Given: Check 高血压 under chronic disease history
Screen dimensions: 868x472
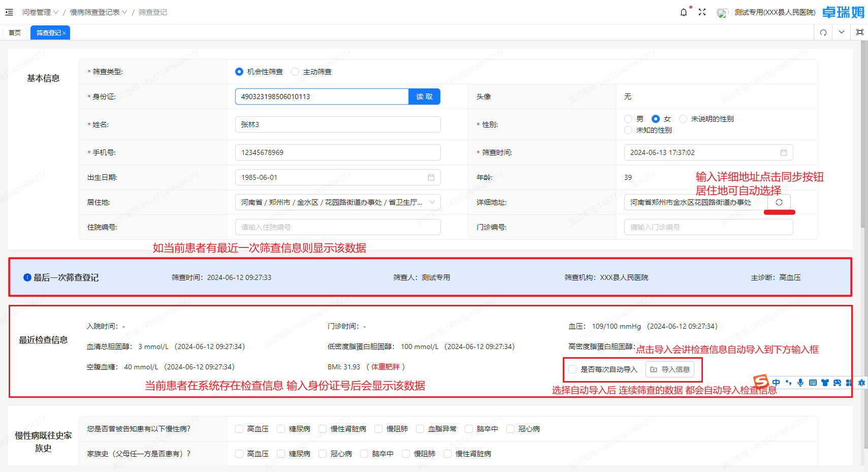Looking at the screenshot, I should [x=239, y=429].
